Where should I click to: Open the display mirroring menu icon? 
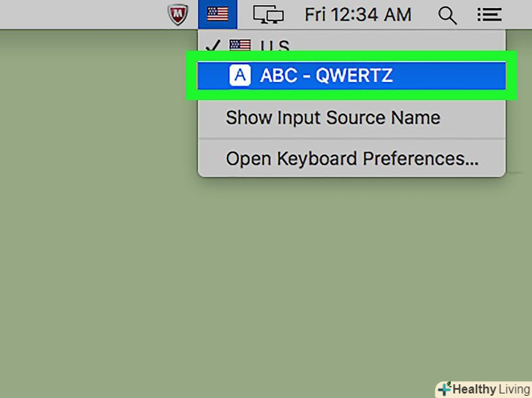click(x=268, y=14)
